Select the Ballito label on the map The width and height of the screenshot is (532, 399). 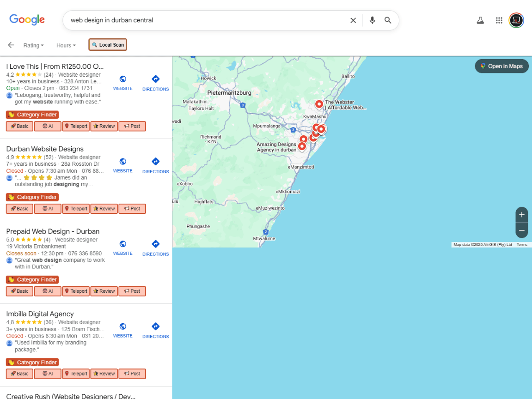(348, 76)
